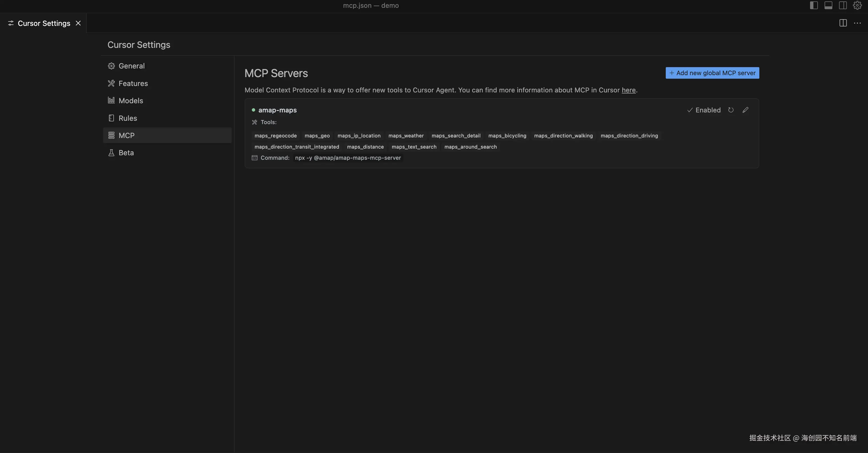Click the Tools wrench icon
The width and height of the screenshot is (868, 453).
[x=254, y=122]
